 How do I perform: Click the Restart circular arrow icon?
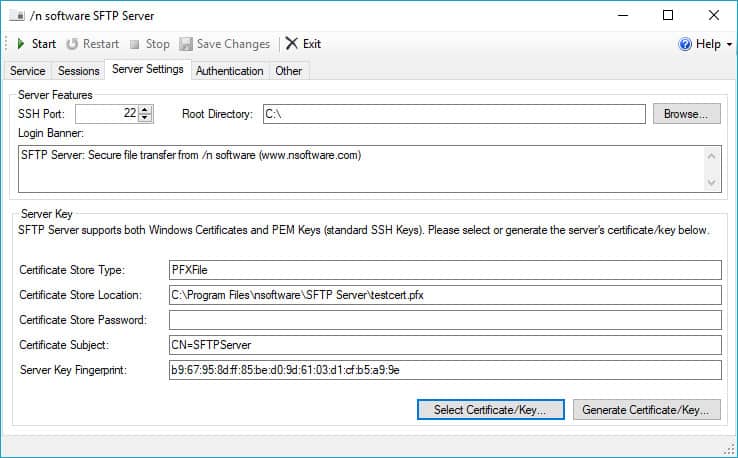coord(72,44)
